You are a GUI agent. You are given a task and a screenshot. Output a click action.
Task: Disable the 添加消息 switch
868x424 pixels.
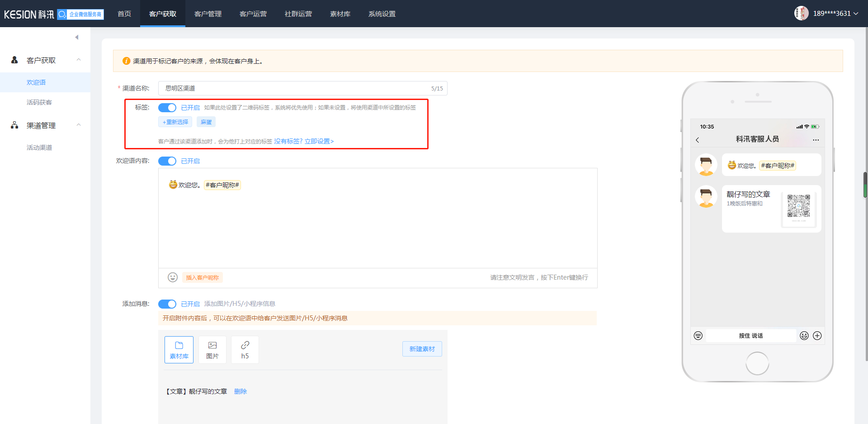tap(167, 304)
